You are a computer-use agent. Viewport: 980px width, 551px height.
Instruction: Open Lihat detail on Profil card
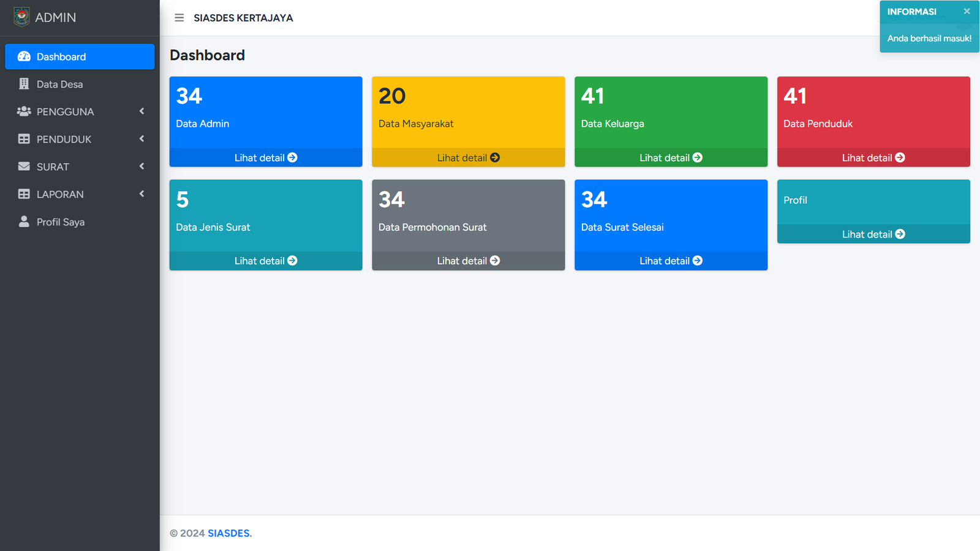873,234
